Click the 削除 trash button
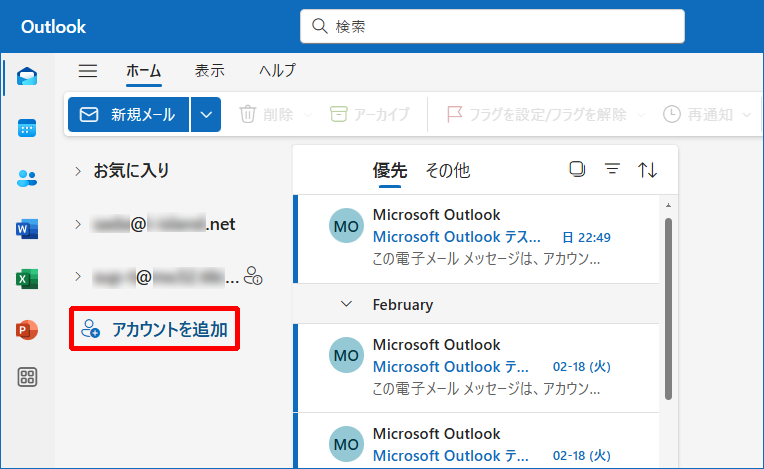The height and width of the screenshot is (469, 764). click(267, 115)
